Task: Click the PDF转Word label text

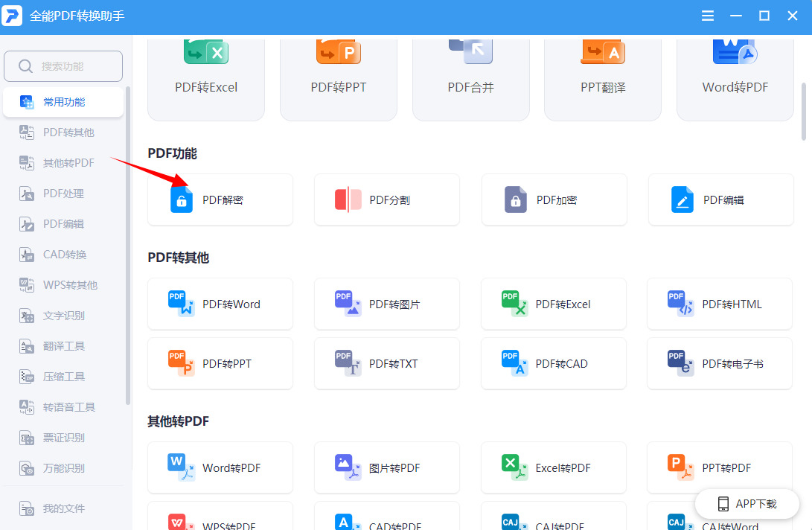Action: [231, 304]
